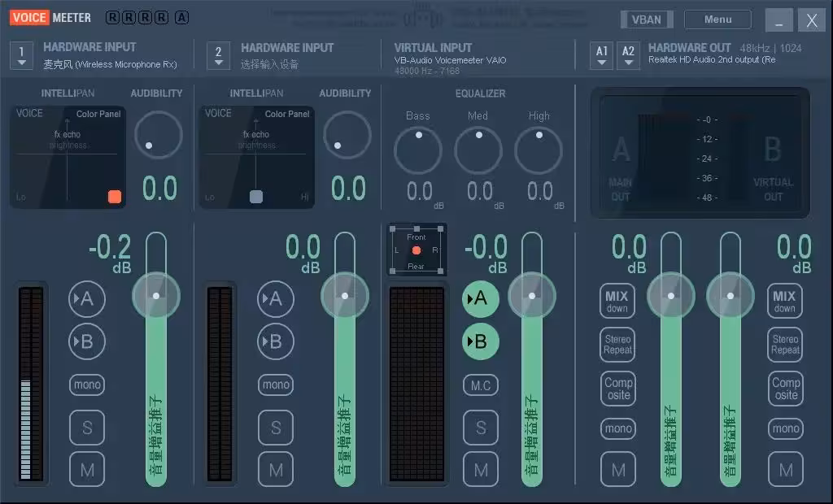Click the Bass equalizer knob
Viewport: 833px width, 504px height.
point(417,150)
